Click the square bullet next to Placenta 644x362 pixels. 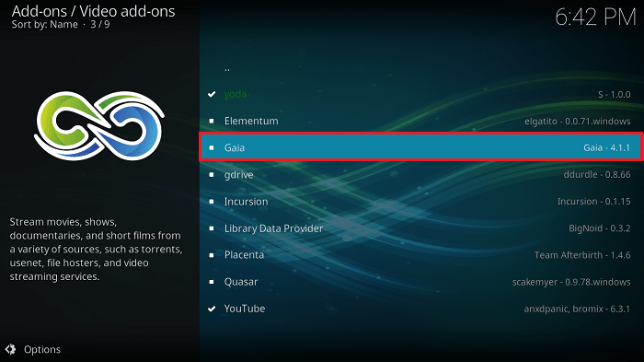212,255
